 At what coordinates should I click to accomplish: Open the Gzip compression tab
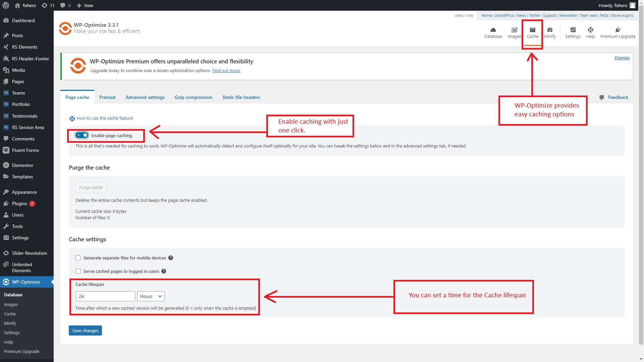193,97
